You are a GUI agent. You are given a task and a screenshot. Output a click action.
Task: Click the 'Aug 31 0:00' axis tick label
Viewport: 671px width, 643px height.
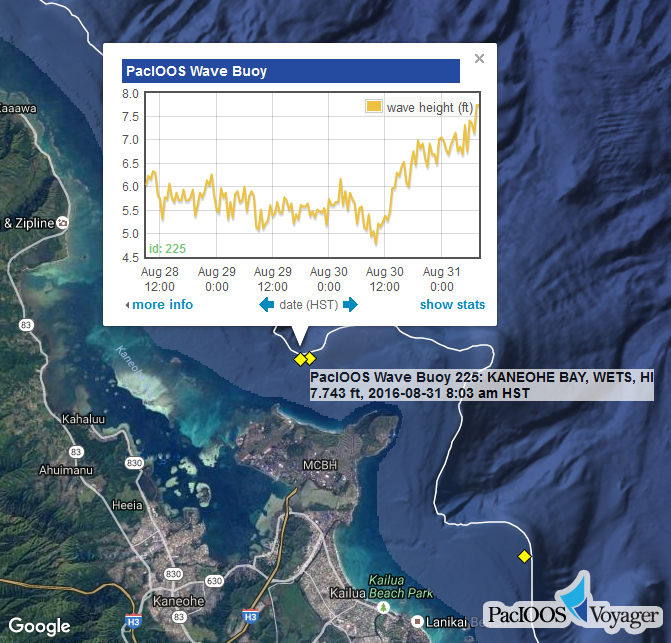point(442,279)
